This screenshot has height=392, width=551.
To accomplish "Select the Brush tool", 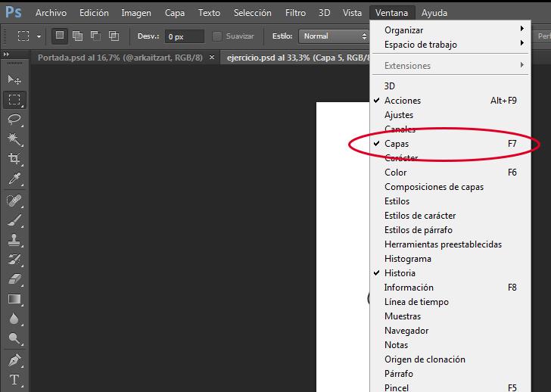I will (14, 220).
